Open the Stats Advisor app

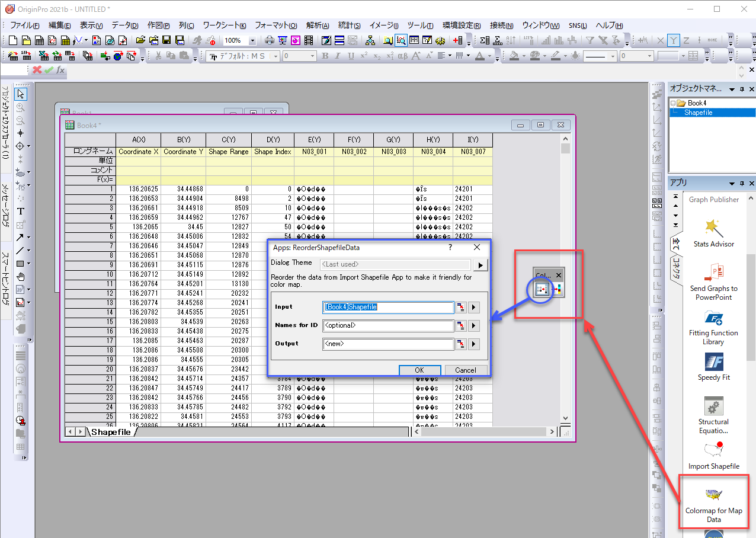(x=714, y=233)
